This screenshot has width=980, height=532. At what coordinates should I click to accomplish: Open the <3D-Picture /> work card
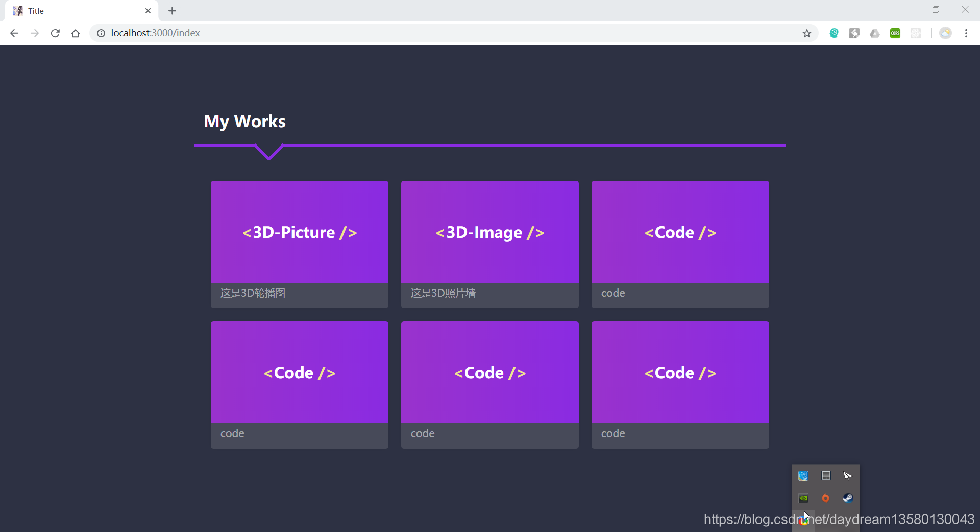coord(300,244)
